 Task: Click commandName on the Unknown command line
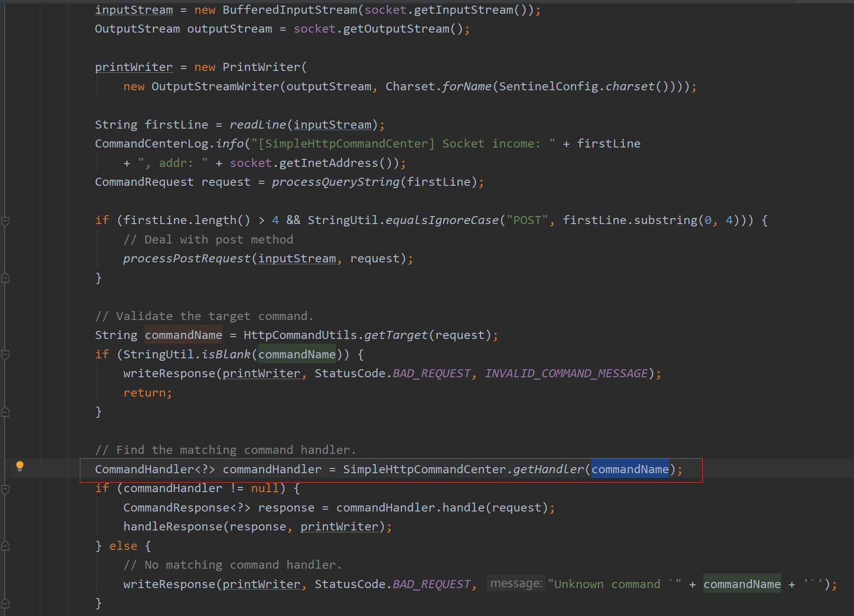(742, 584)
